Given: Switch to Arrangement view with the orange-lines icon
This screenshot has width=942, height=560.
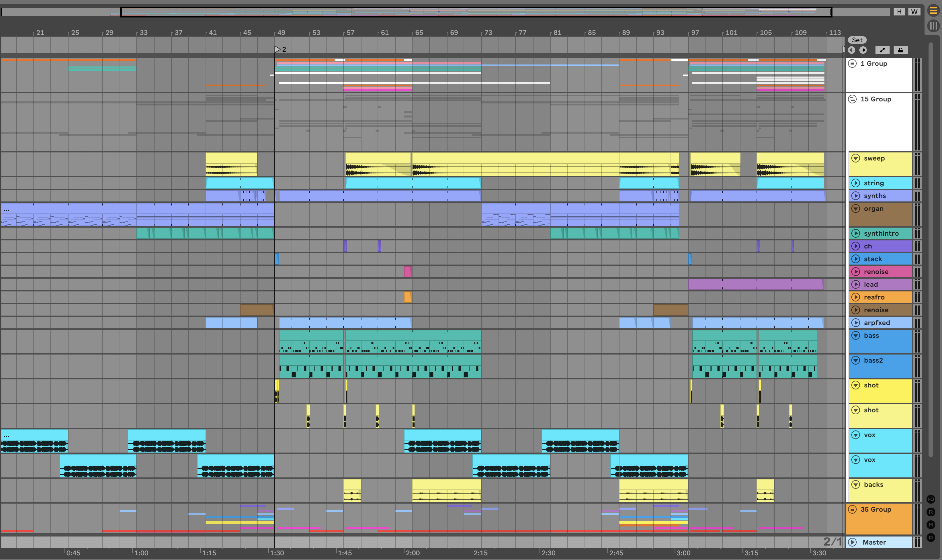Looking at the screenshot, I should (x=933, y=10).
